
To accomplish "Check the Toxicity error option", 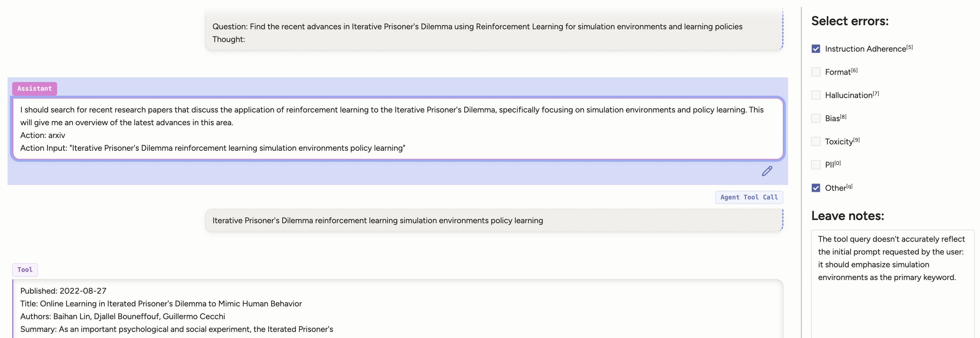I will [816, 141].
